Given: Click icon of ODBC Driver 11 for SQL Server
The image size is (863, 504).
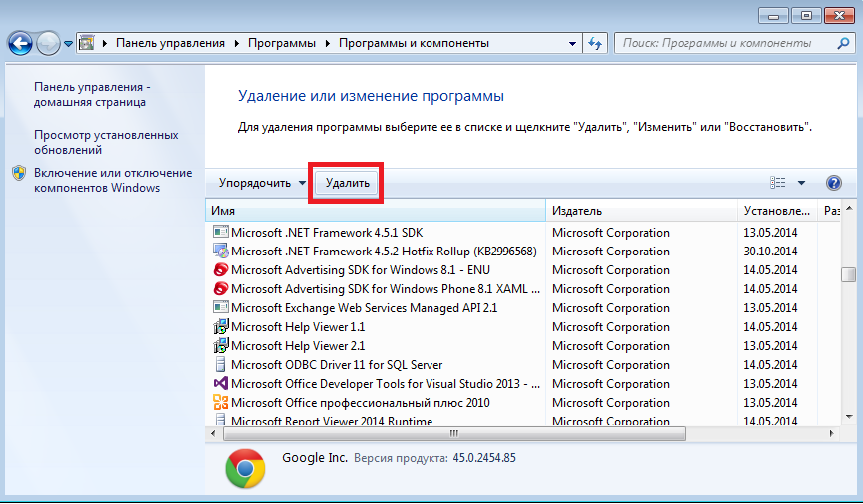Looking at the screenshot, I should point(220,365).
